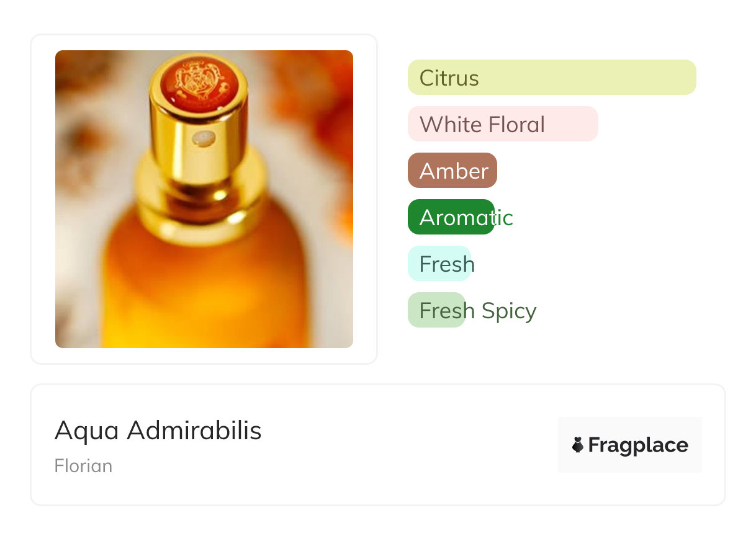Select the White Floral accord bar
756x536 pixels.
[503, 124]
